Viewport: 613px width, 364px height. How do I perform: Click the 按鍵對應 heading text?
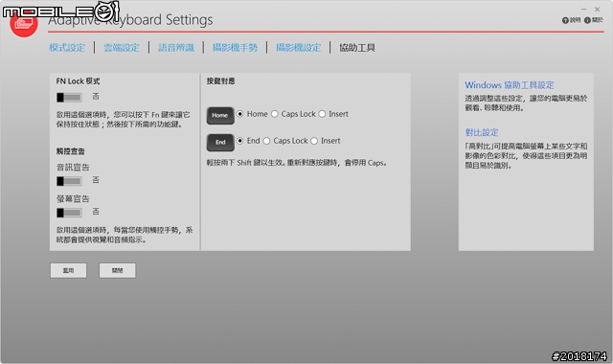coord(220,80)
